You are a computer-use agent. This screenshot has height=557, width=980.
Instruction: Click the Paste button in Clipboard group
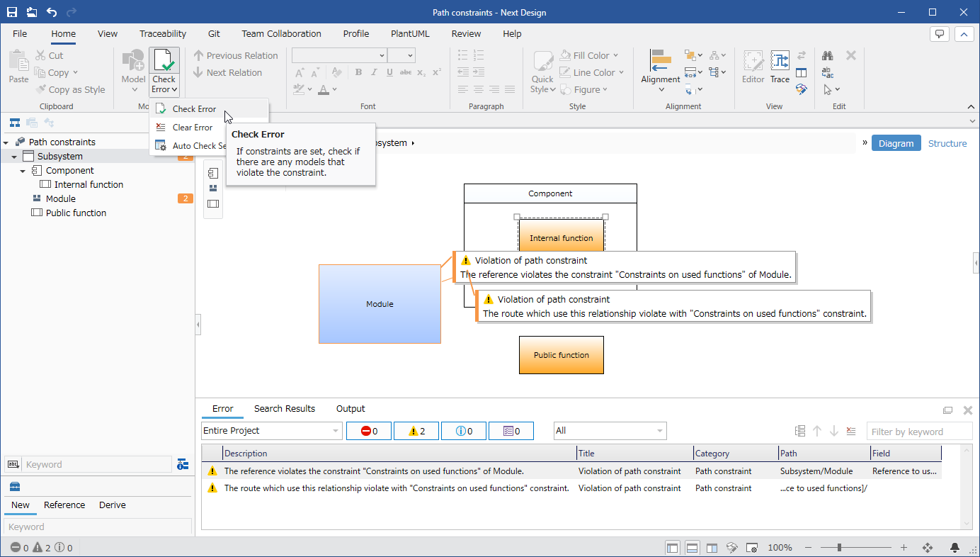pyautogui.click(x=19, y=68)
